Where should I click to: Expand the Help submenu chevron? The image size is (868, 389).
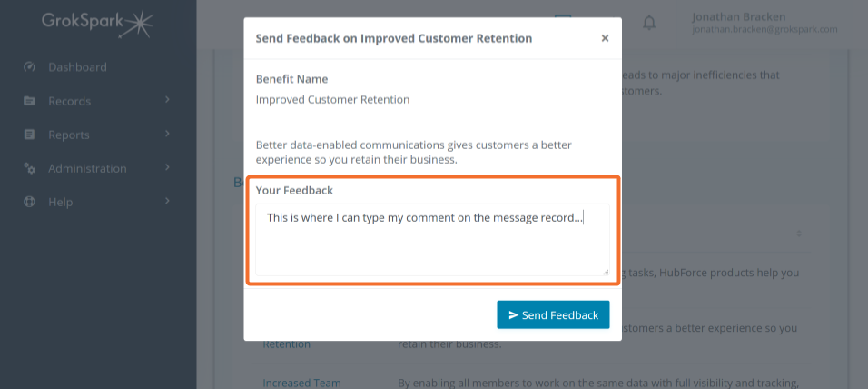click(167, 201)
